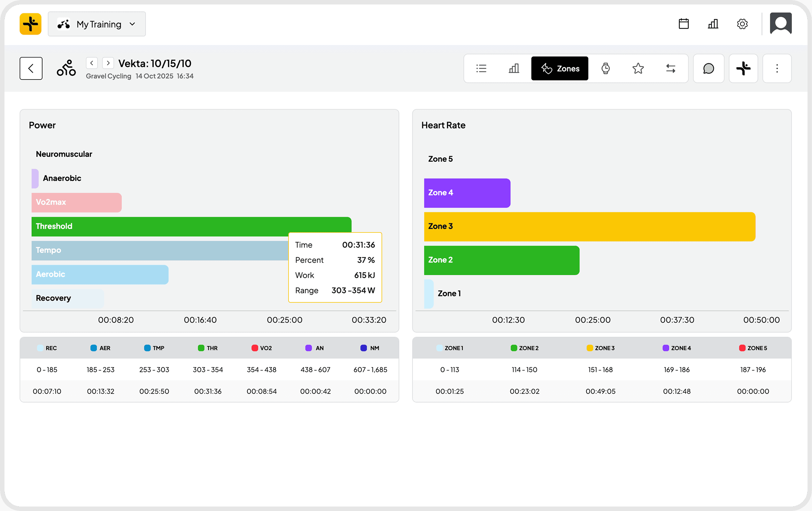812x511 pixels.
Task: Click the user profile avatar
Action: tap(781, 24)
